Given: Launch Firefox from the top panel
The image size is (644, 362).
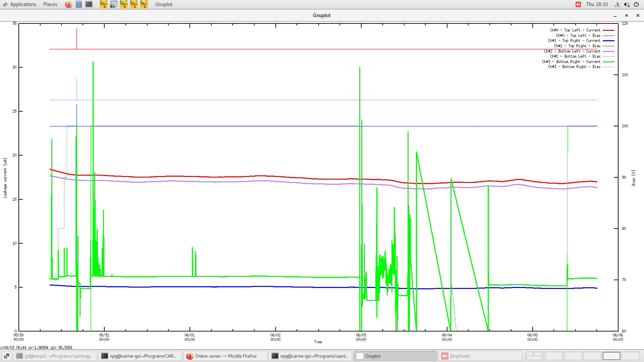Looking at the screenshot, I should (x=68, y=4).
